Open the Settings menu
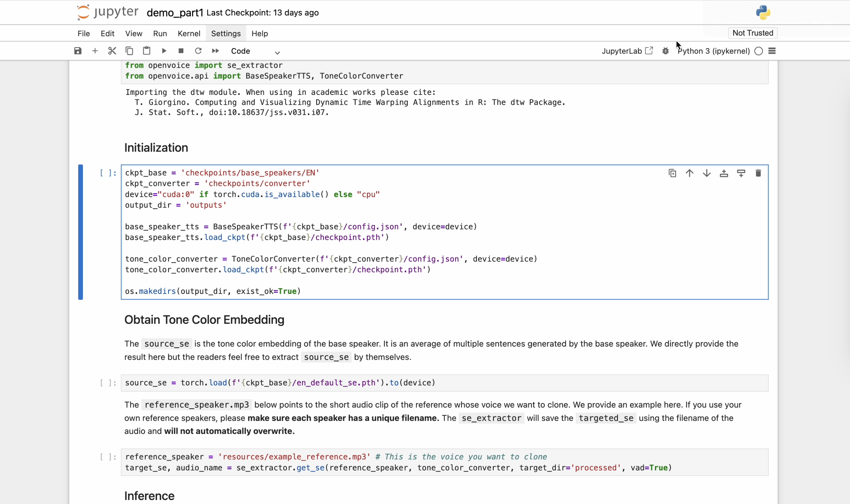This screenshot has height=504, width=850. [226, 34]
